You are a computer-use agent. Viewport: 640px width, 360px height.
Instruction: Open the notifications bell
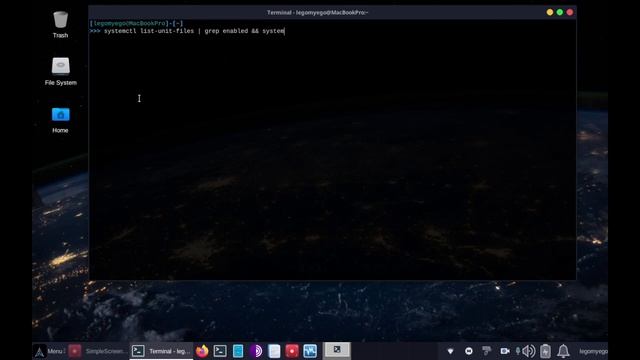pyautogui.click(x=563, y=351)
